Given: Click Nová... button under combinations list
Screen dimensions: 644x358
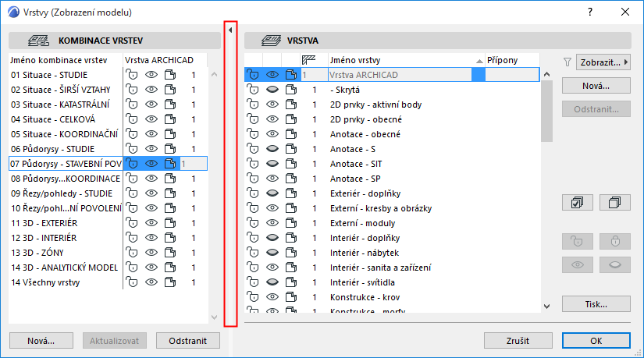Looking at the screenshot, I should [x=41, y=341].
